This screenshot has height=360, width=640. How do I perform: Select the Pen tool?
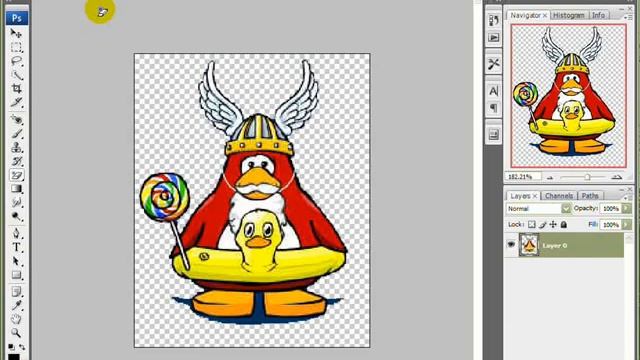tap(16, 233)
